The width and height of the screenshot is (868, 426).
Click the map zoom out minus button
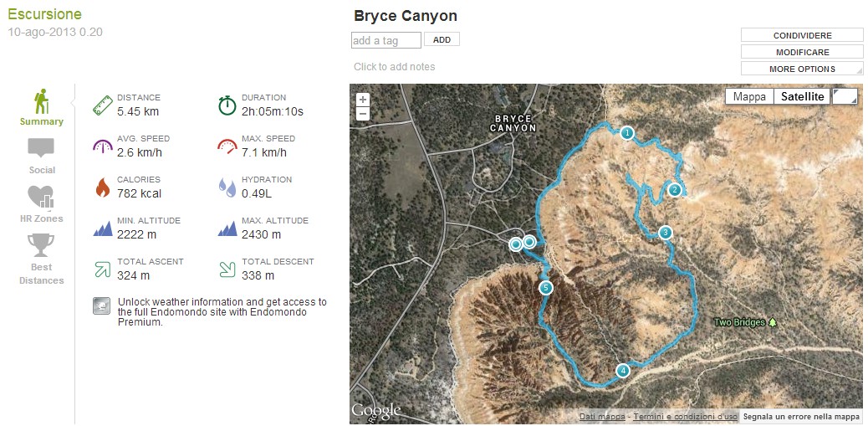(363, 113)
